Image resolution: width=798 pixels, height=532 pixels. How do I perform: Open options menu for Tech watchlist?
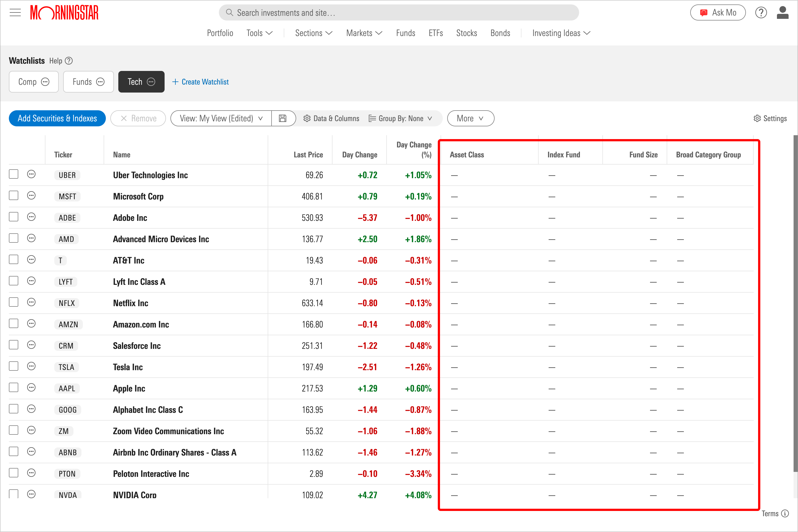(x=151, y=82)
